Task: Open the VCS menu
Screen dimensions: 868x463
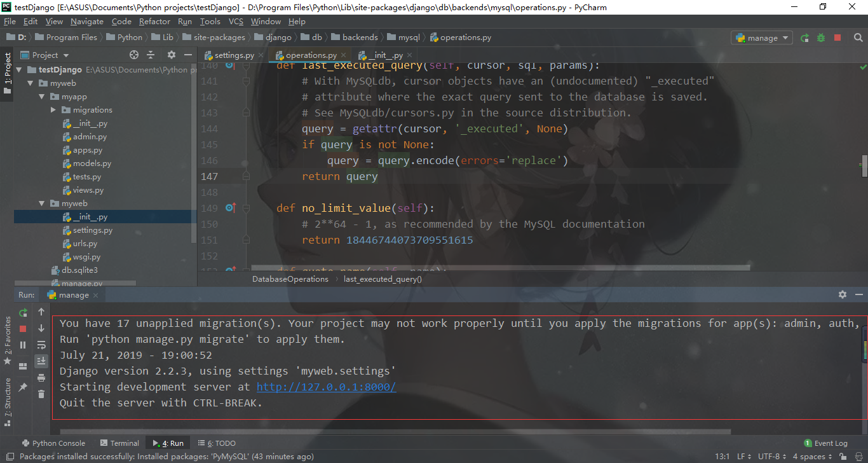Action: (236, 21)
